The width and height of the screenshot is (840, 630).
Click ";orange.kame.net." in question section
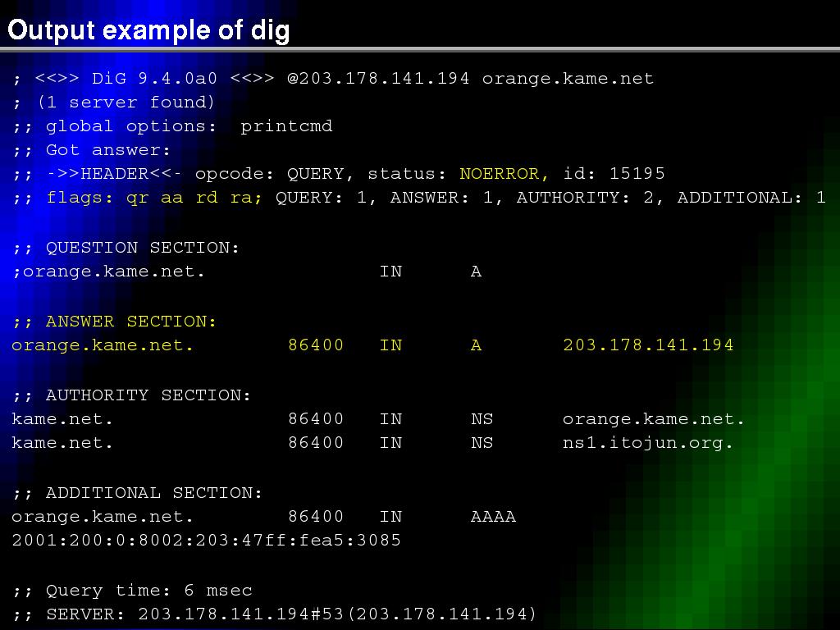click(109, 272)
